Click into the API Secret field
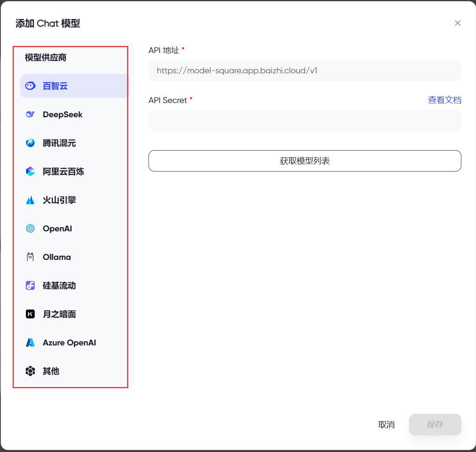Viewport: 476px width, 452px height. point(305,120)
